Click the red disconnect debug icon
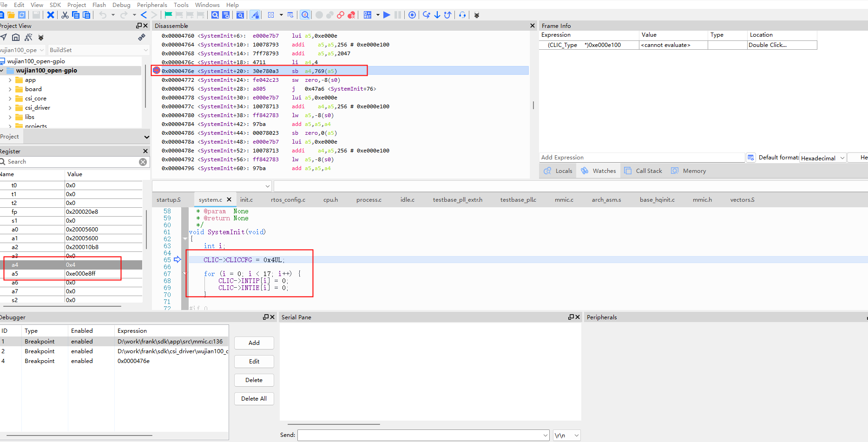 point(351,15)
